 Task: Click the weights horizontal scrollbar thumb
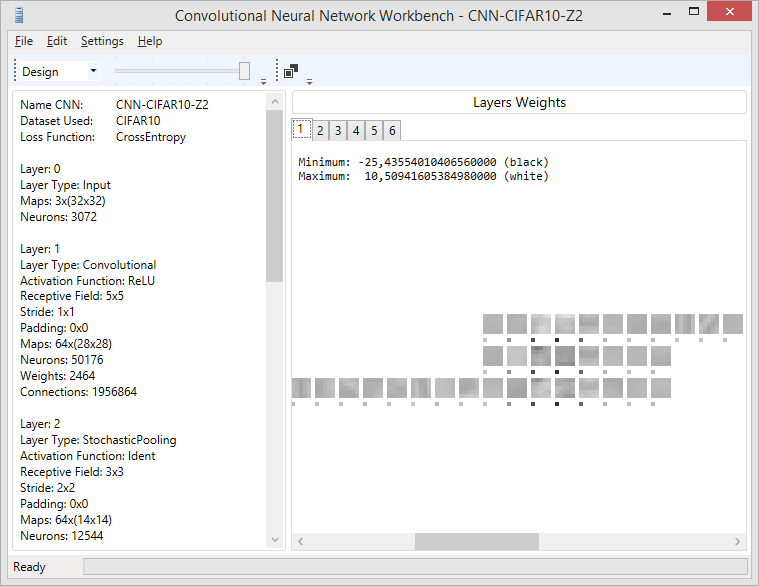pos(477,541)
